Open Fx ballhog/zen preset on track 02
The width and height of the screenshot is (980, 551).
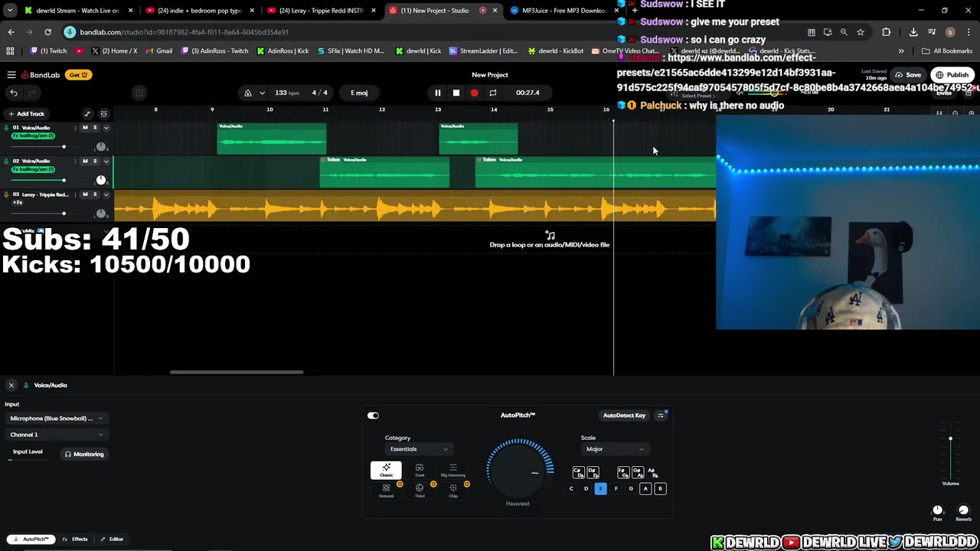pyautogui.click(x=33, y=169)
